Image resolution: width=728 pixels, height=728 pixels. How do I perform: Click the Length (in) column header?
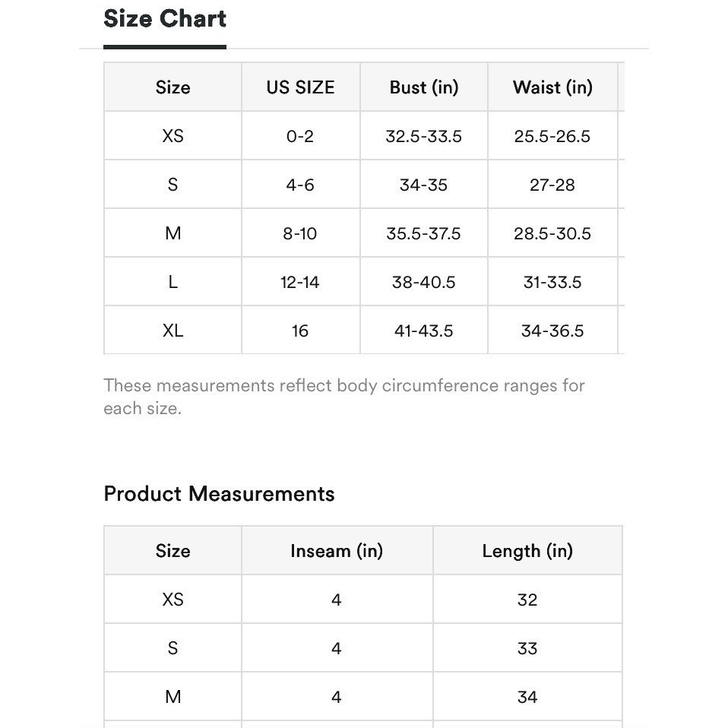click(527, 551)
